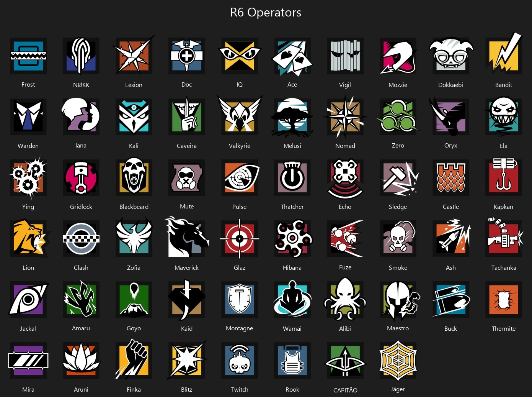Pick the Hibana operator icon
Screen dimensions: 532x397
click(292, 238)
